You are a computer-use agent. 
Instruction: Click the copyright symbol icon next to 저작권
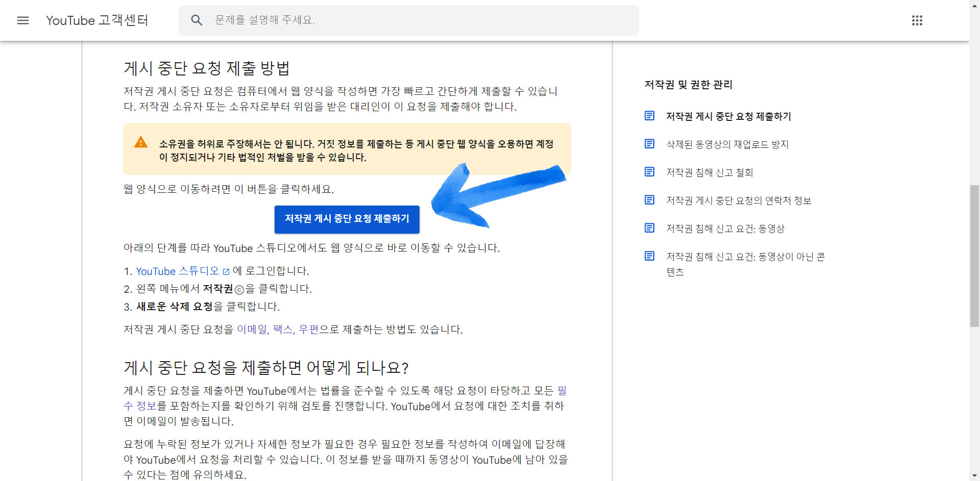239,290
